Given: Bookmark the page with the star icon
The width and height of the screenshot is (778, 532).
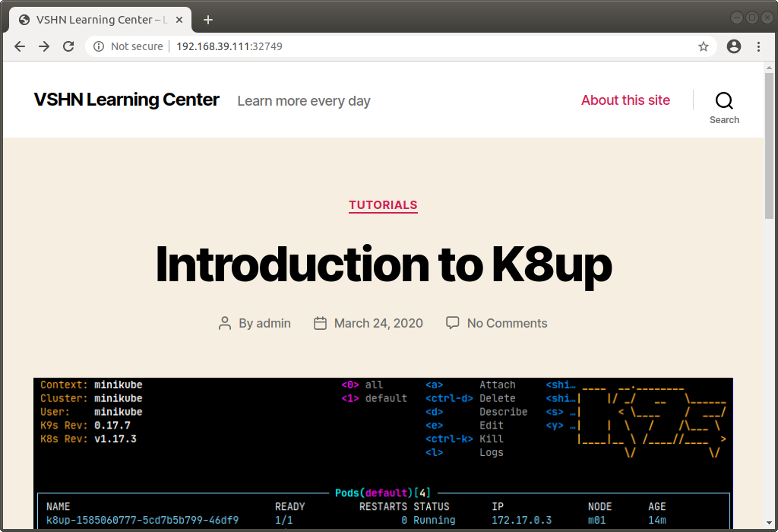Looking at the screenshot, I should [703, 46].
